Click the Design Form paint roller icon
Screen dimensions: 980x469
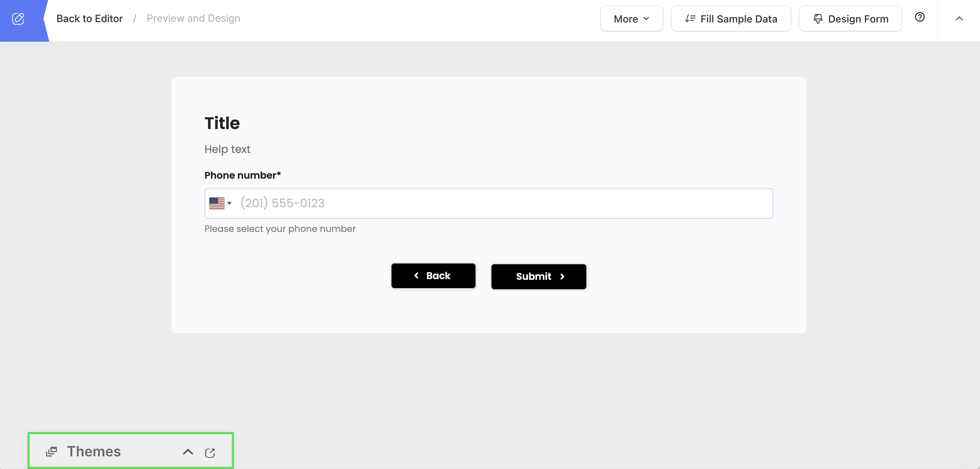pyautogui.click(x=818, y=19)
